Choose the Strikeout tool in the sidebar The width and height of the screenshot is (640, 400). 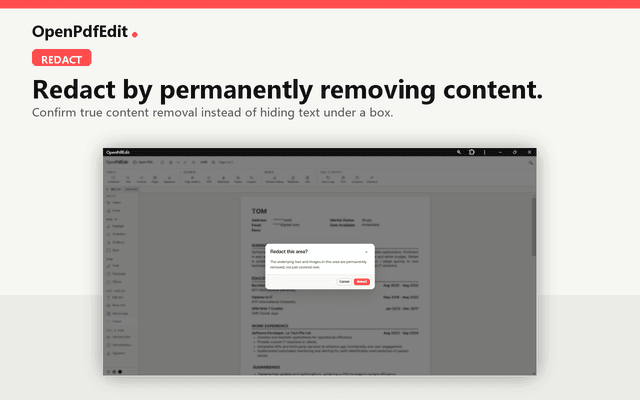point(116,242)
